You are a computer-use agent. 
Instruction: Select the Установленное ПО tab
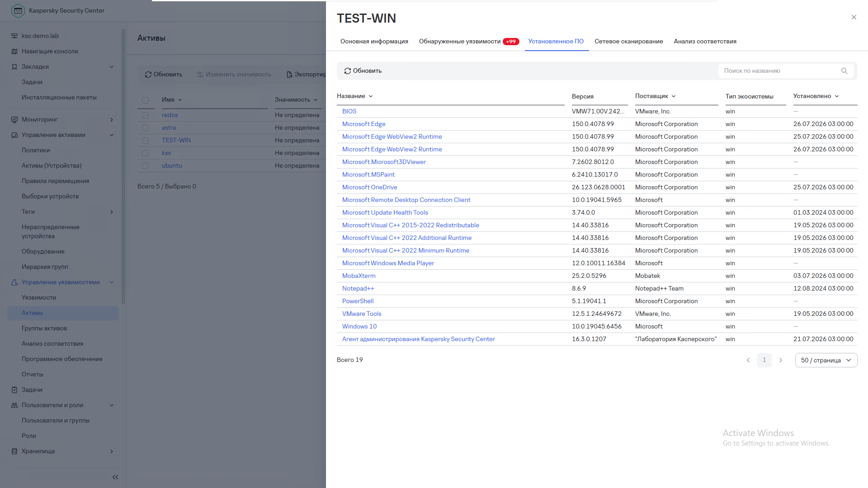pyautogui.click(x=556, y=41)
